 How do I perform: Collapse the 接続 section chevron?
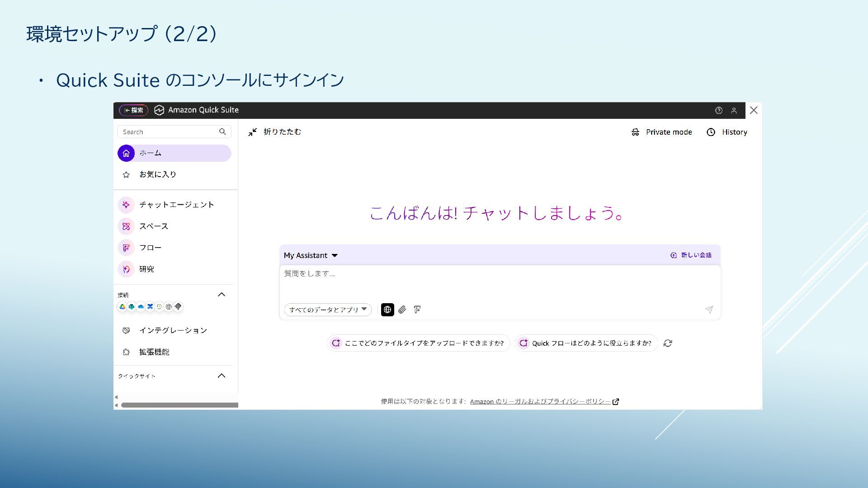coord(222,295)
